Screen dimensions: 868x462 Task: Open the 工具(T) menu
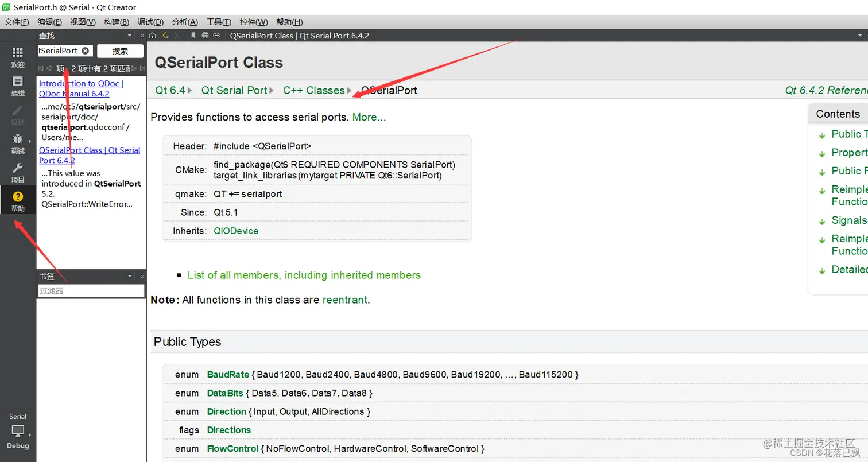pos(219,22)
